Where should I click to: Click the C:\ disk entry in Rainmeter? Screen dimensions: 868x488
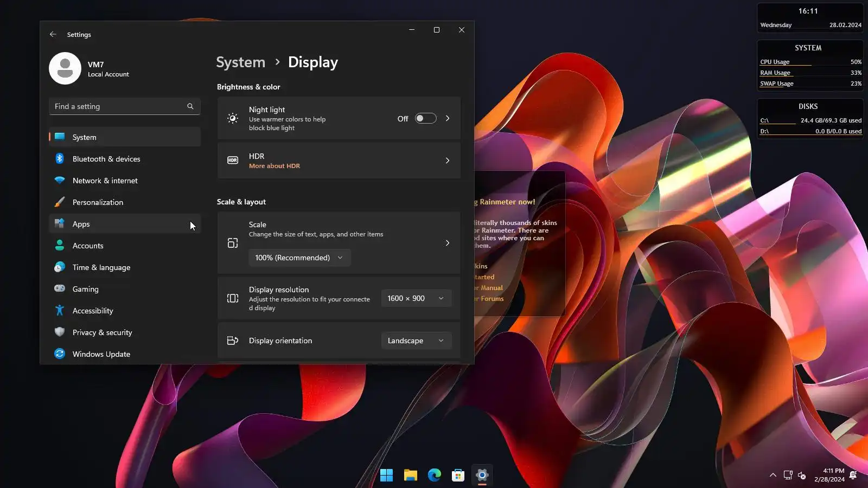click(810, 120)
